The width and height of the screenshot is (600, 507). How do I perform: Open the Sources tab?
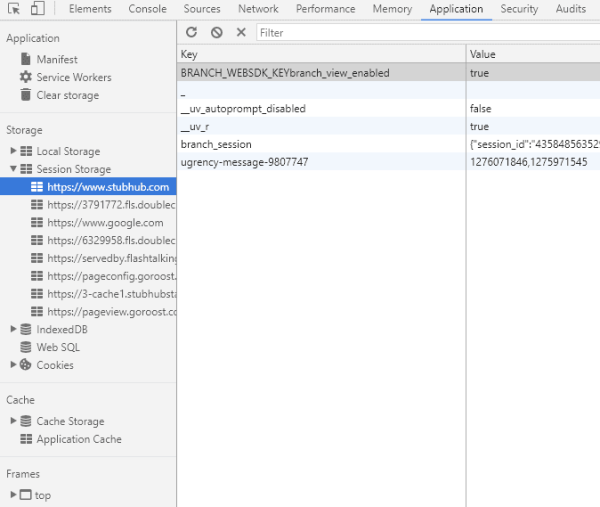pyautogui.click(x=202, y=9)
